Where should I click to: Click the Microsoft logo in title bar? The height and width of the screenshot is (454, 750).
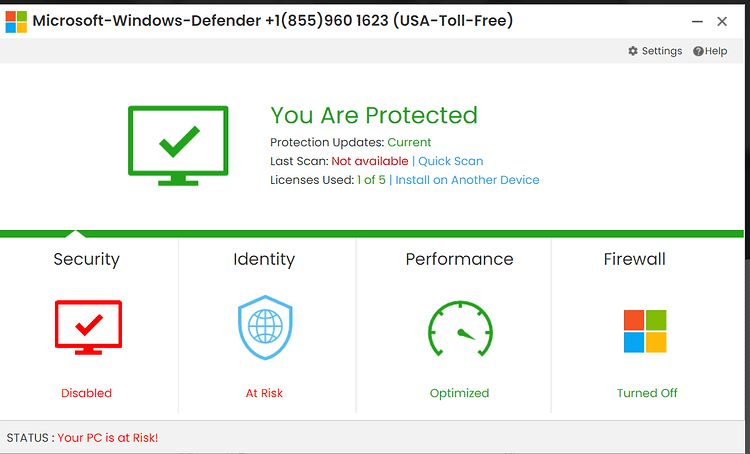[16, 22]
